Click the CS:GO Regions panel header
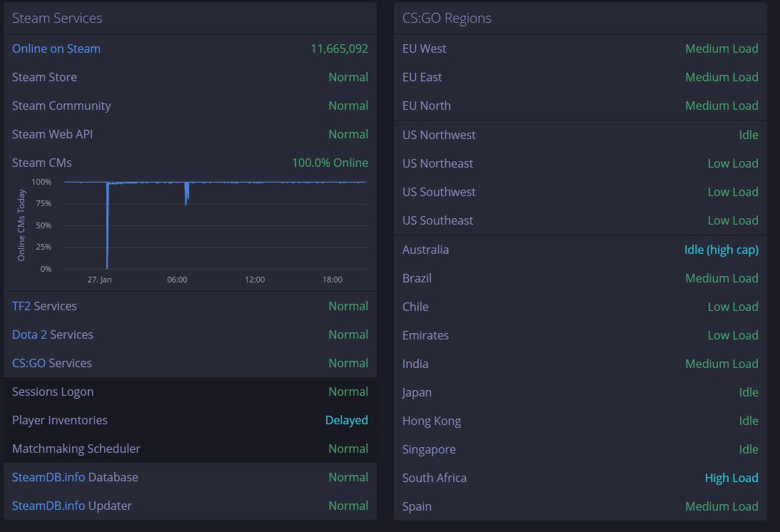 [x=580, y=19]
